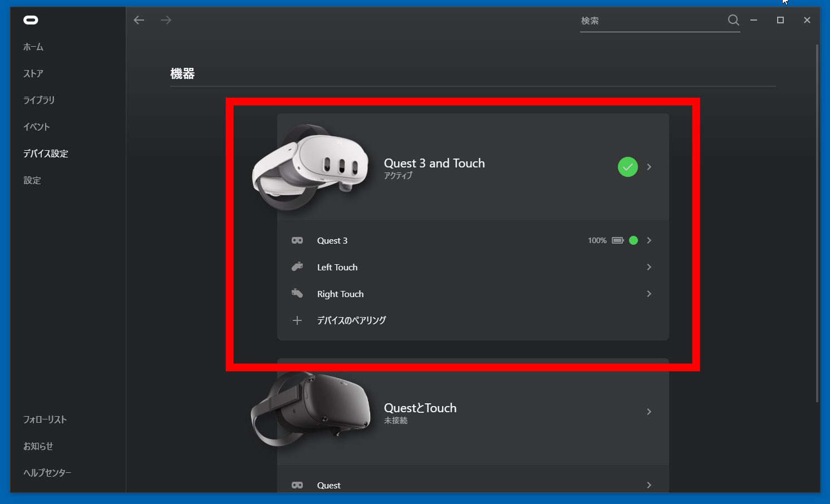The height and width of the screenshot is (504, 830).
Task: Click the Oculus logo icon
Action: pos(31,20)
